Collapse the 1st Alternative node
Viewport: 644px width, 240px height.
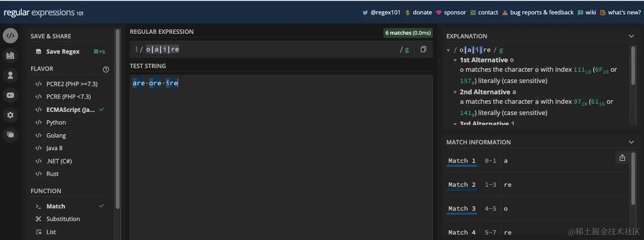point(455,60)
